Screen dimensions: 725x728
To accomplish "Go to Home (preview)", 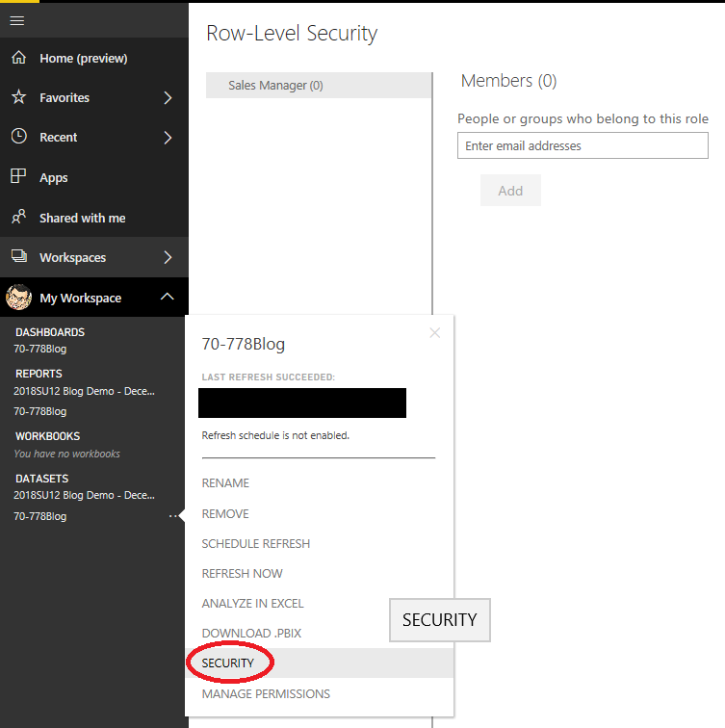I will 84,59.
